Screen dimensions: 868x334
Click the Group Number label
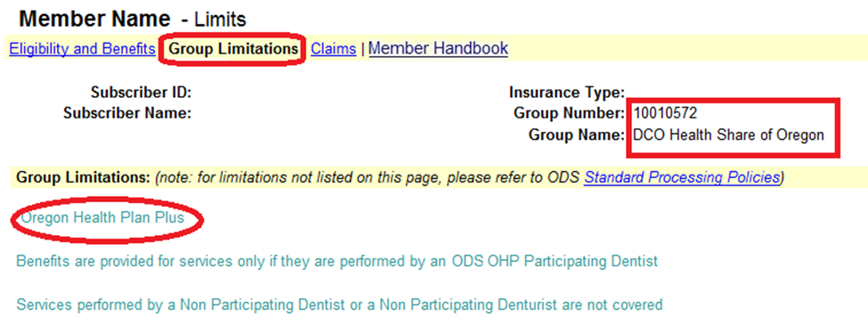[569, 113]
